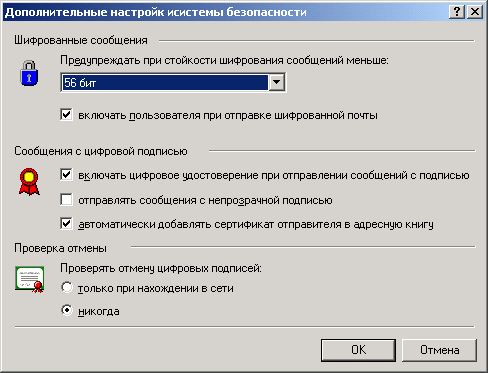Image resolution: width=488 pixels, height=373 pixels.
Task: Click the Сообщения с цифровой подписью heading
Action: (x=101, y=151)
